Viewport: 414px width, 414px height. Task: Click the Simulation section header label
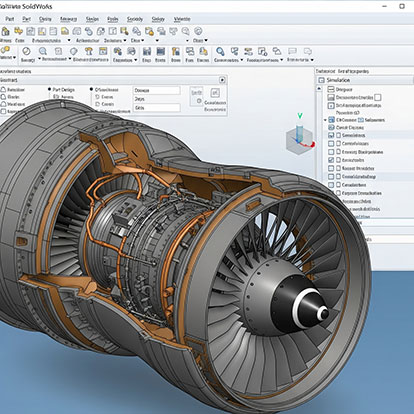338,80
